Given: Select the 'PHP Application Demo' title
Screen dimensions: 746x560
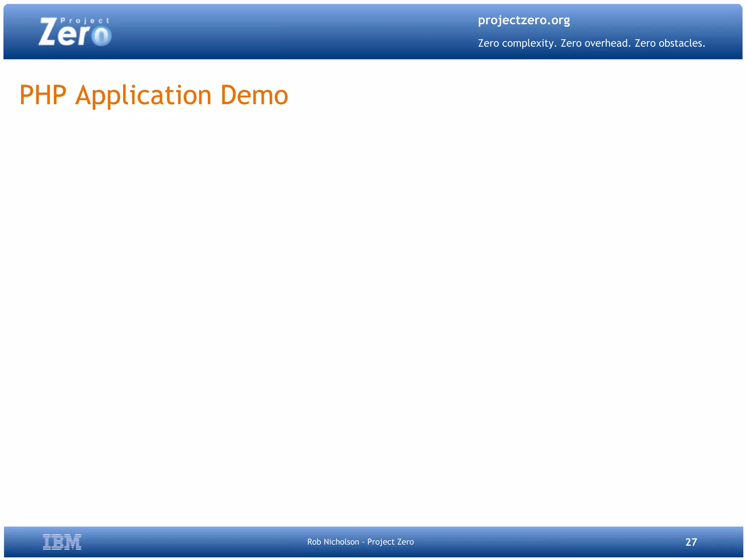Looking at the screenshot, I should click(154, 95).
